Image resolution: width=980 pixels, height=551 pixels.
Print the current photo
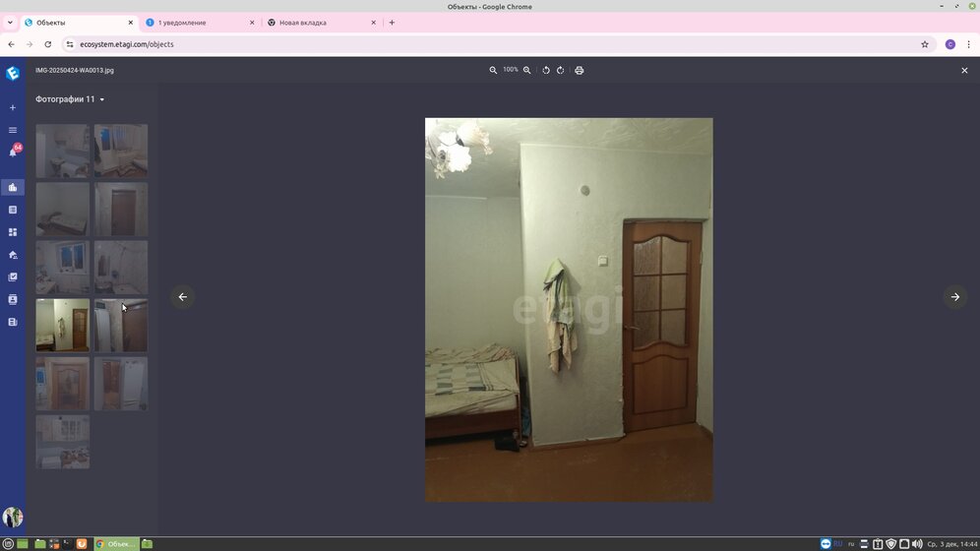click(x=580, y=71)
